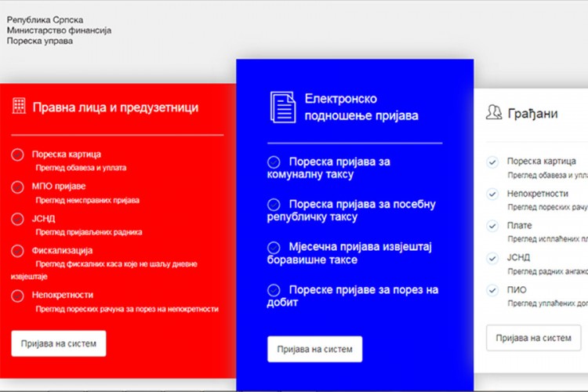Select МПО пријаве item
This screenshot has height=392, width=588.
[59, 187]
